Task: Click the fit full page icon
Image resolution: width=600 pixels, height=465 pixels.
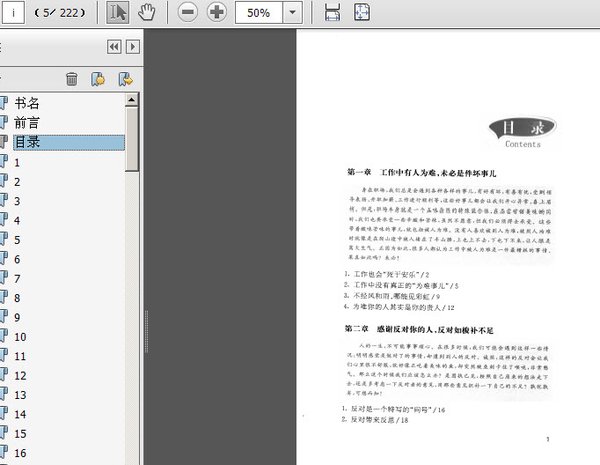Action: [x=362, y=14]
